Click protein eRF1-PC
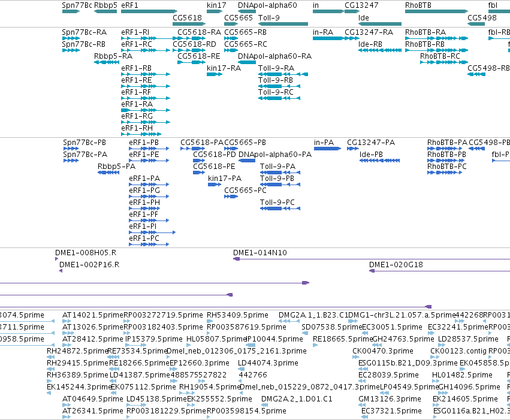The width and height of the screenshot is (510, 420). (x=144, y=238)
